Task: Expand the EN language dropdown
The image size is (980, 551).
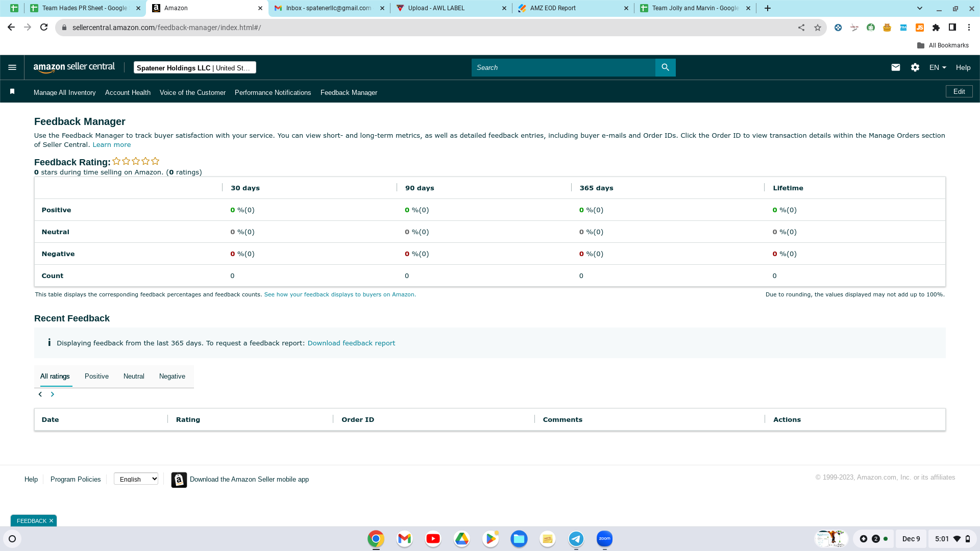Action: [x=938, y=67]
